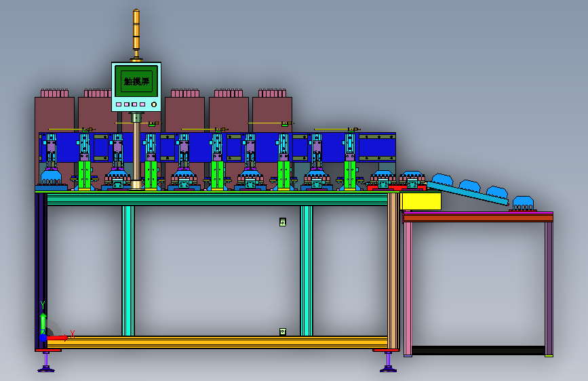Select the red axis arrow of the triad
588x381 pixels.
(x=58, y=338)
